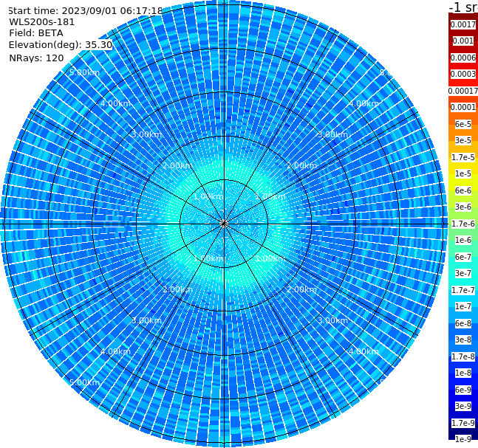Screen dimensions: 478x448
Task: Click the center origin of the polar plot
Action: click(x=224, y=224)
